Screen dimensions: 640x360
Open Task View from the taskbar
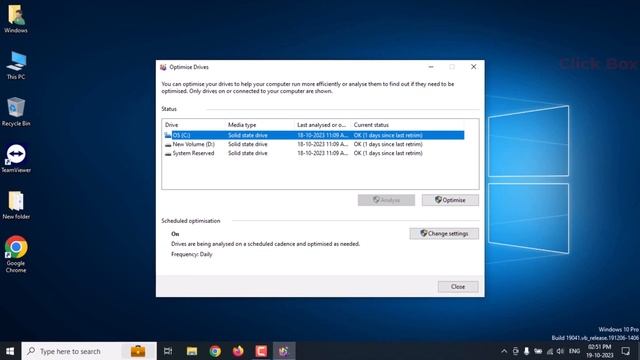pyautogui.click(x=168, y=351)
